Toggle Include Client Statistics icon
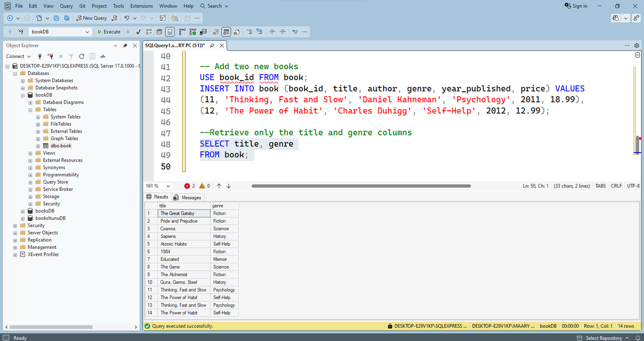Viewport: 644px width, 341px height. pos(203,32)
